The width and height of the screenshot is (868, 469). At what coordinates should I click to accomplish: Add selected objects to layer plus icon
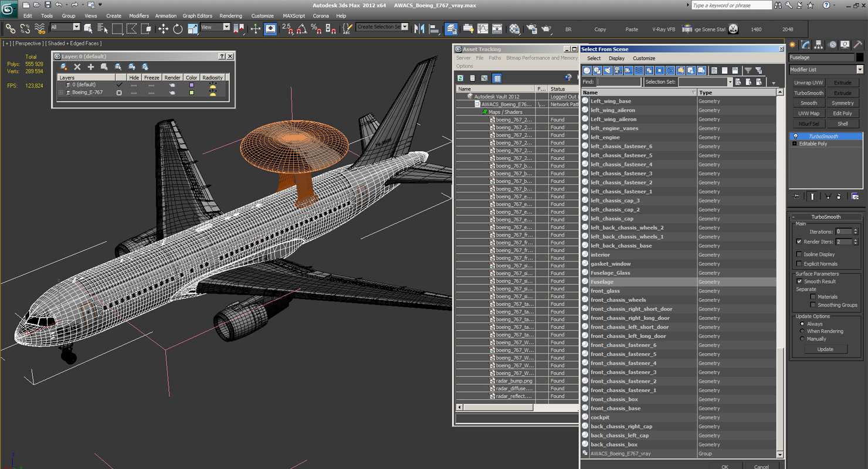tap(91, 67)
